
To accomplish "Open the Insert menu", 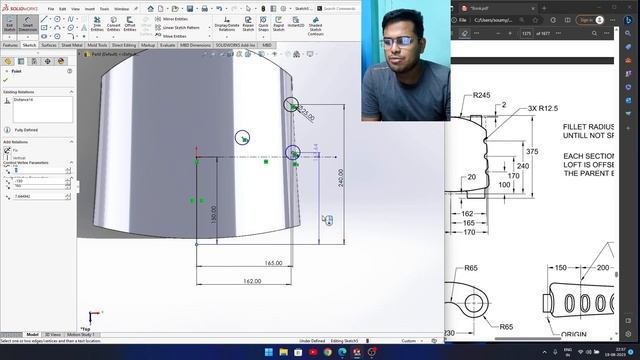I will click(x=89, y=9).
